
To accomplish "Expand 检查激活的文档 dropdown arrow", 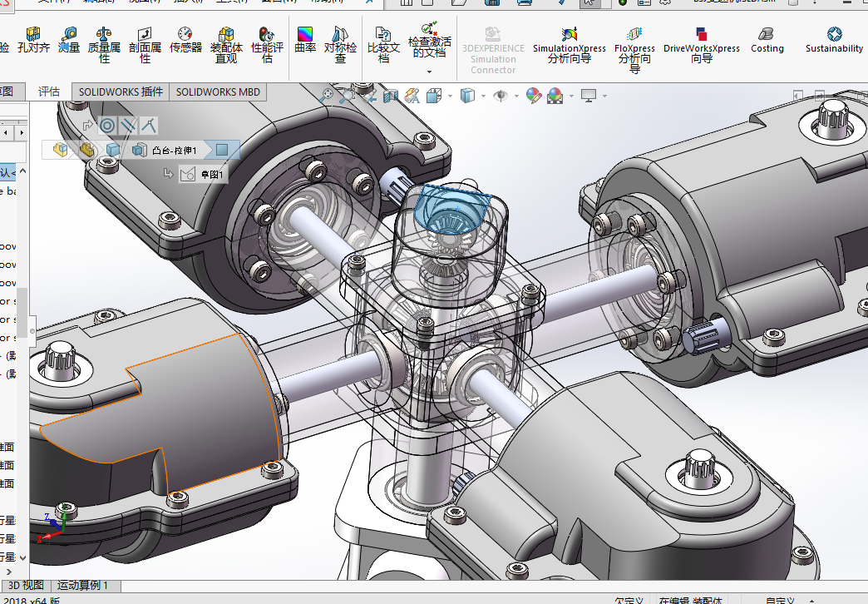I will click(x=430, y=72).
